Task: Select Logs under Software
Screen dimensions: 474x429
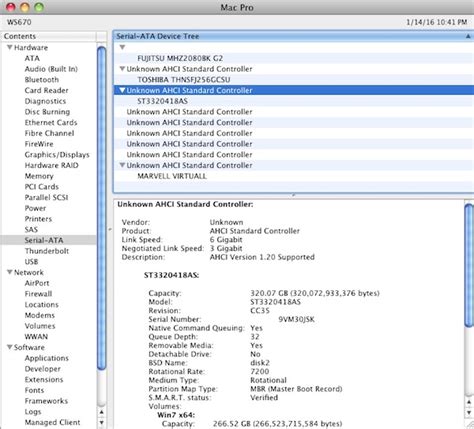Action: click(33, 412)
